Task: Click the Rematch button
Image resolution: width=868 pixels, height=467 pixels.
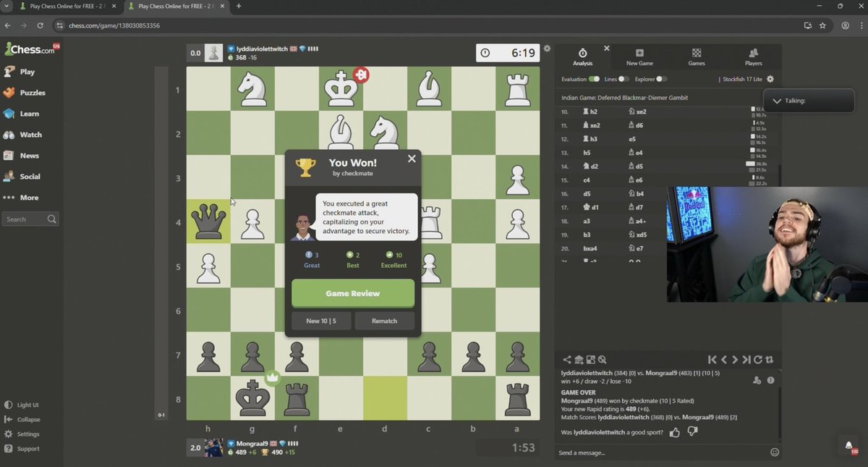Action: (x=384, y=321)
